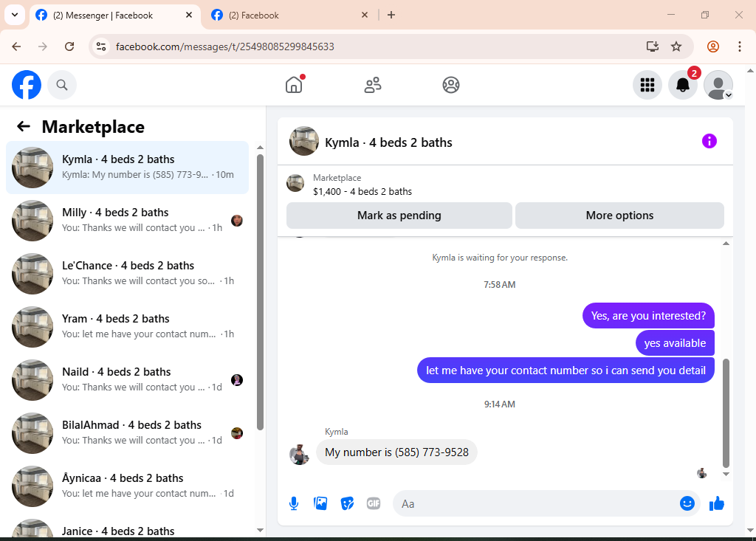Click the More options button

click(619, 216)
